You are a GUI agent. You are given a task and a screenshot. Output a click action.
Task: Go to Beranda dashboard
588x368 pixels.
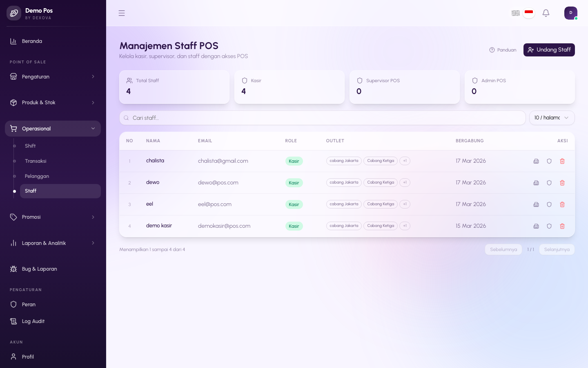[53, 41]
